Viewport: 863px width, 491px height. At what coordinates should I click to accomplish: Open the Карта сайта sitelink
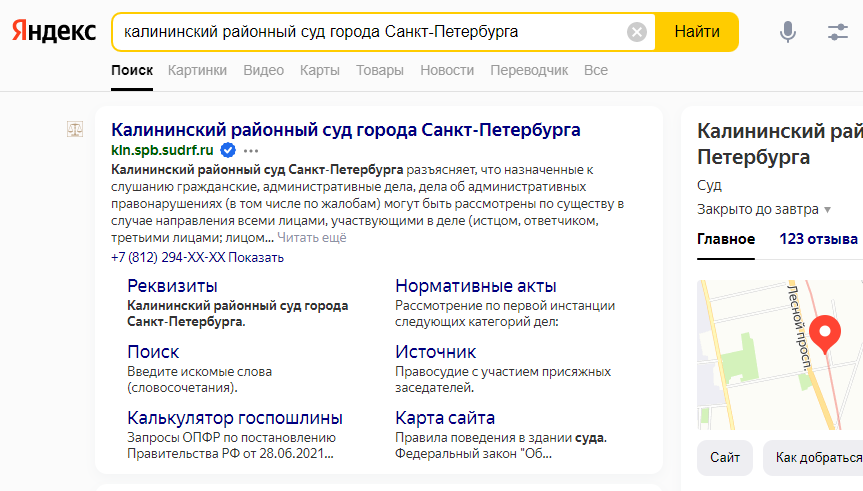click(445, 418)
